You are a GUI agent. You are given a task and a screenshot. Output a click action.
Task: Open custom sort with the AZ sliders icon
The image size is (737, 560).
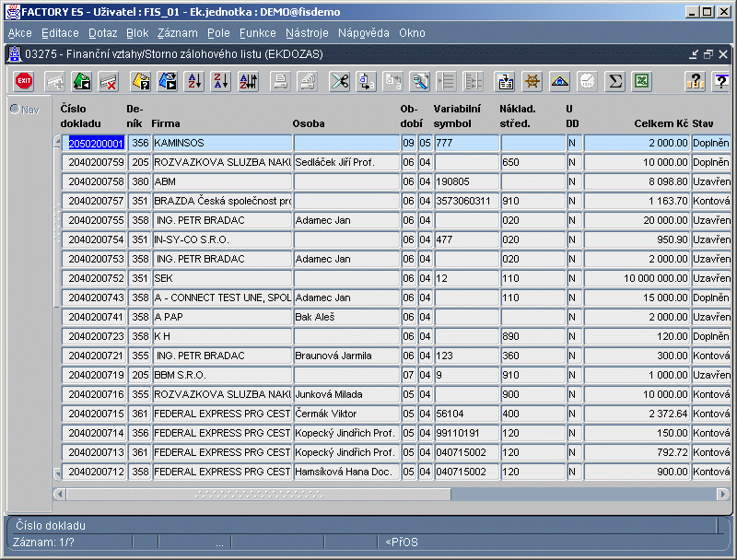(248, 81)
